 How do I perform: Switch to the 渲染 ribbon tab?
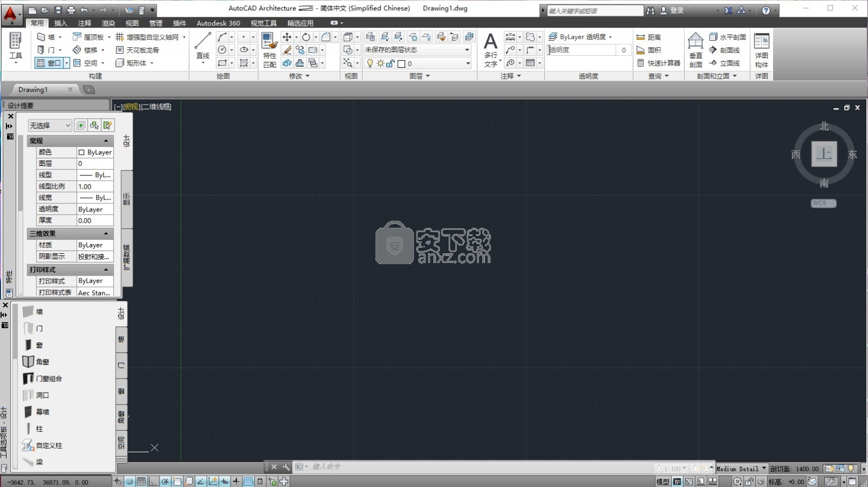click(x=108, y=23)
